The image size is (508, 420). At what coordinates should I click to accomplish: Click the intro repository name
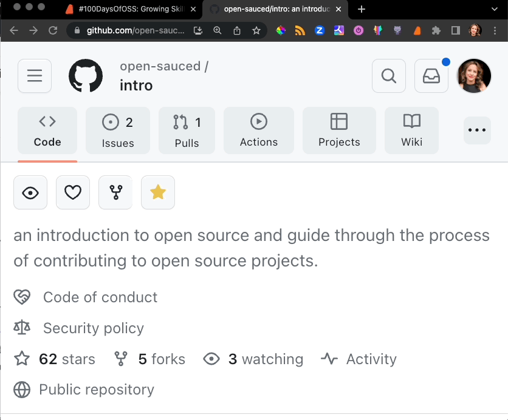136,86
